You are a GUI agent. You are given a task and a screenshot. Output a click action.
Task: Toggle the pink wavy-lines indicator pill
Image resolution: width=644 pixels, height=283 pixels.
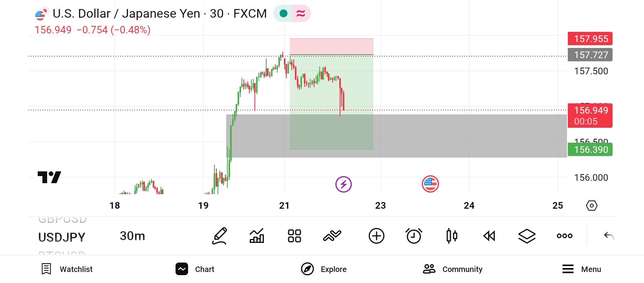301,14
